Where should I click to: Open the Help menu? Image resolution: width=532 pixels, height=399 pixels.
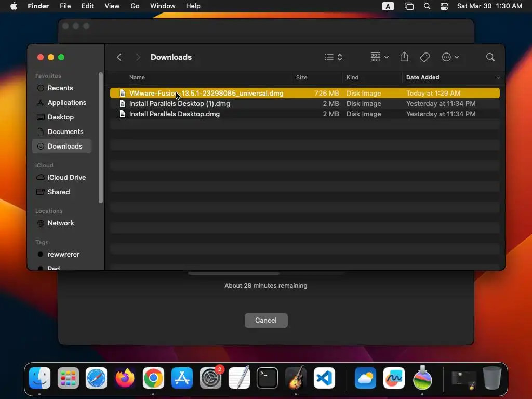tap(193, 6)
